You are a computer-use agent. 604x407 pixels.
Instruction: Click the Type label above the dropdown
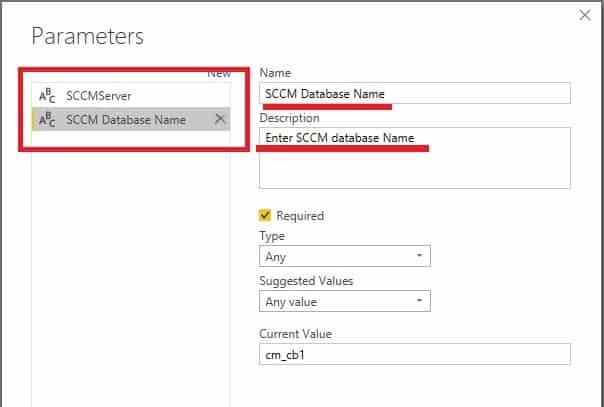[x=272, y=236]
